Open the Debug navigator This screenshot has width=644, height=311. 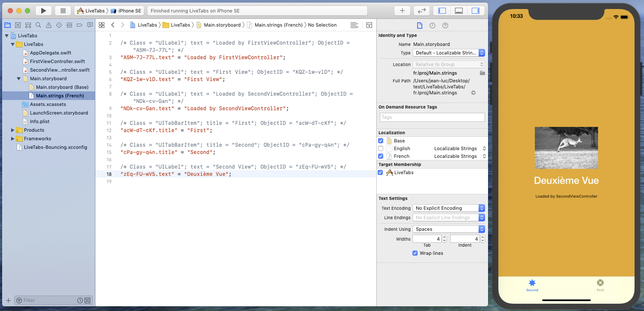tap(69, 25)
